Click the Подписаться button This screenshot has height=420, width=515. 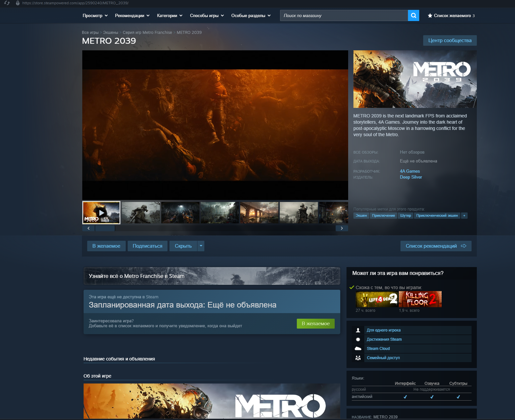(x=147, y=246)
